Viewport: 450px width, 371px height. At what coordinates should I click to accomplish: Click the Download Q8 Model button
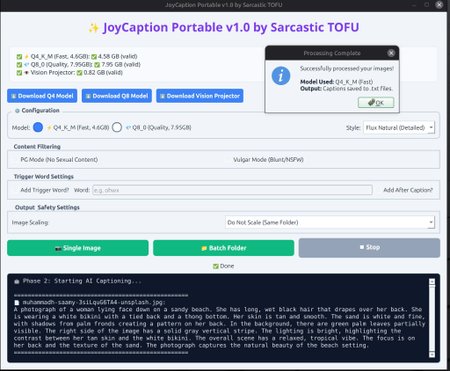pyautogui.click(x=117, y=96)
